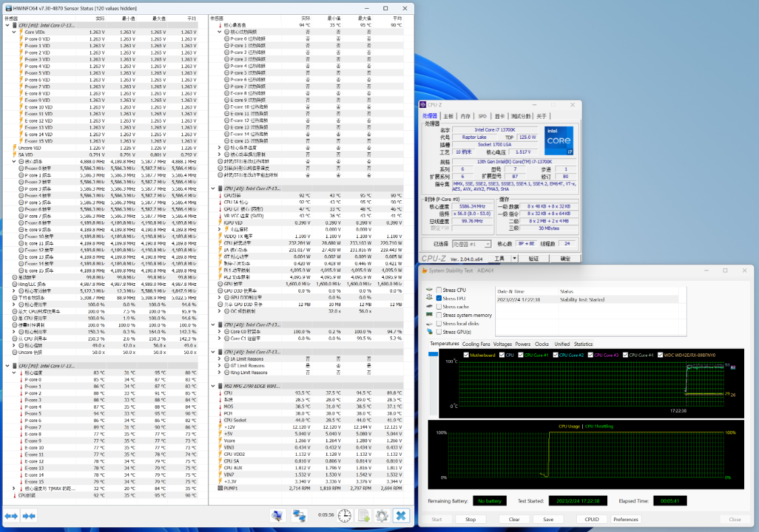The image size is (759, 532).
Task: Open HWiNFO sensor search magnifier icon
Action: coord(277,516)
